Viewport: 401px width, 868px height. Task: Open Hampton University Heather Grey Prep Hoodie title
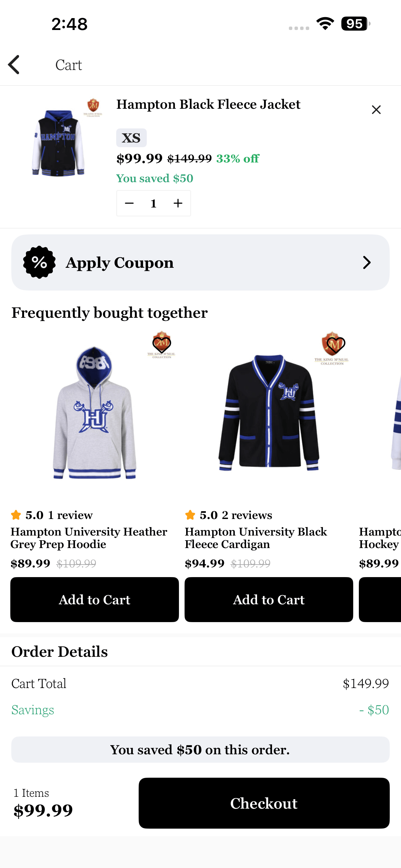(89, 538)
